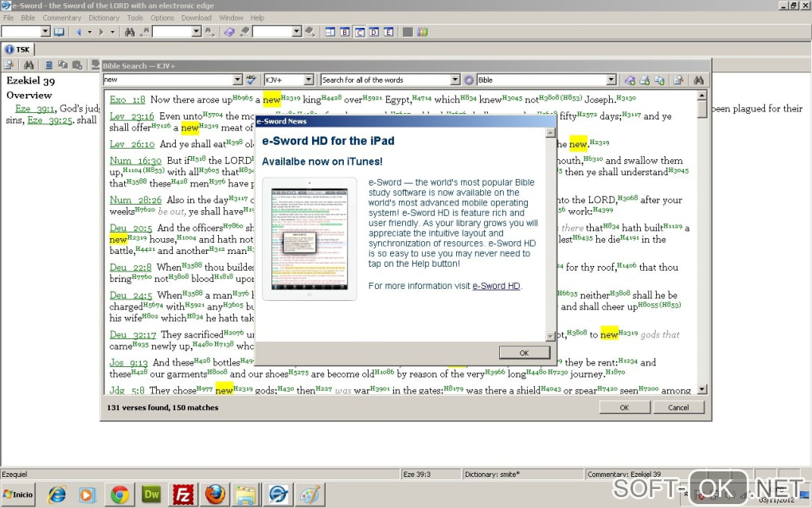This screenshot has height=508, width=812.
Task: Launch Google Chrome from taskbar
Action: [119, 495]
